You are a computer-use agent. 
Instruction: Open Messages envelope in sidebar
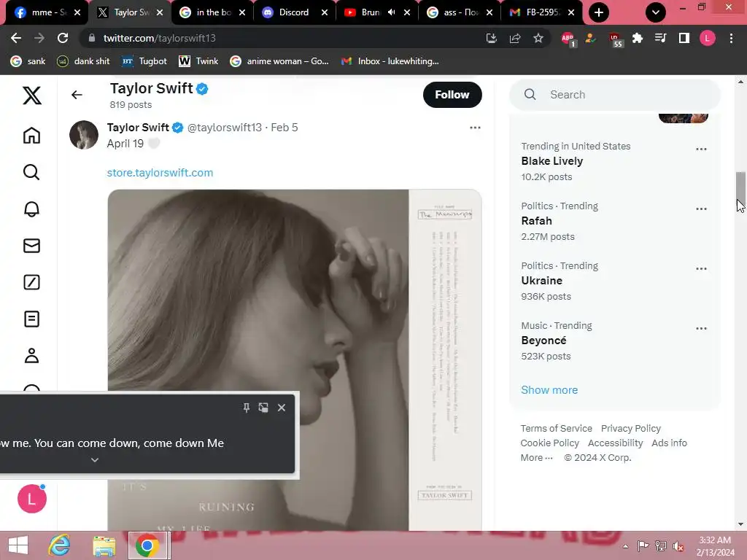(32, 246)
